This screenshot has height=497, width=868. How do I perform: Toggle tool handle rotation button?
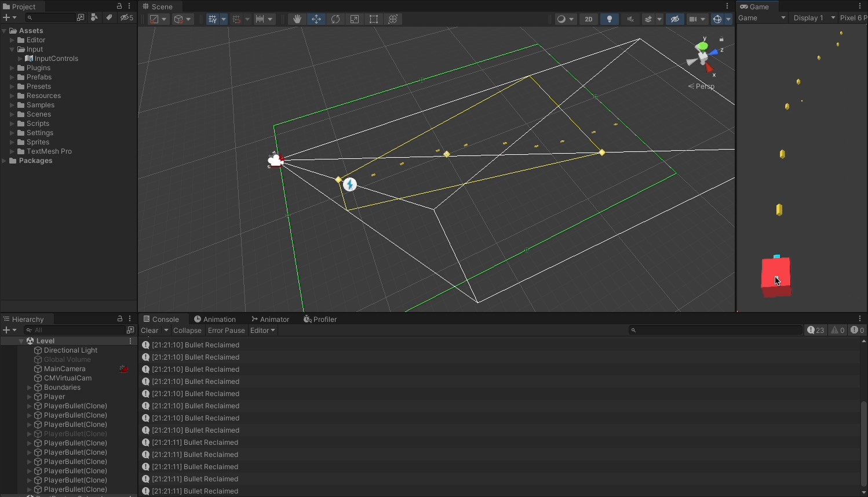click(183, 19)
